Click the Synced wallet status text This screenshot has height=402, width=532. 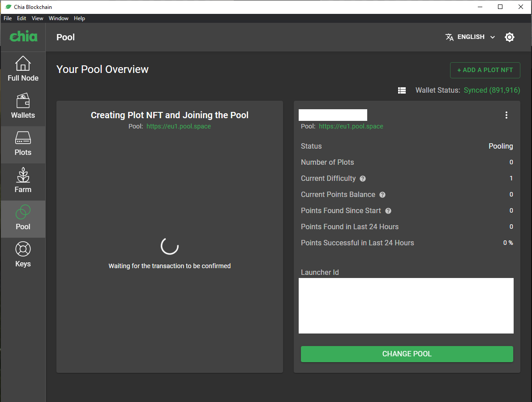click(x=492, y=90)
